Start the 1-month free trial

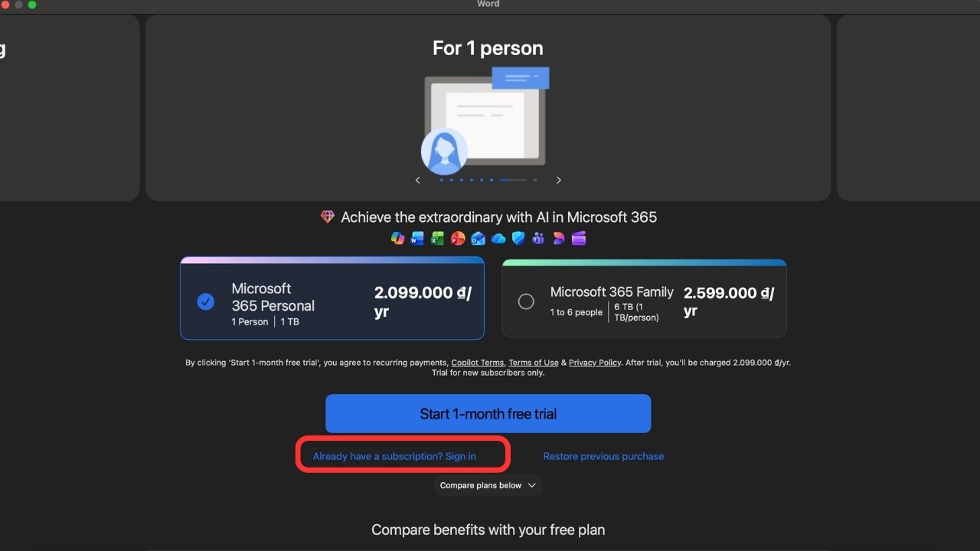(488, 413)
